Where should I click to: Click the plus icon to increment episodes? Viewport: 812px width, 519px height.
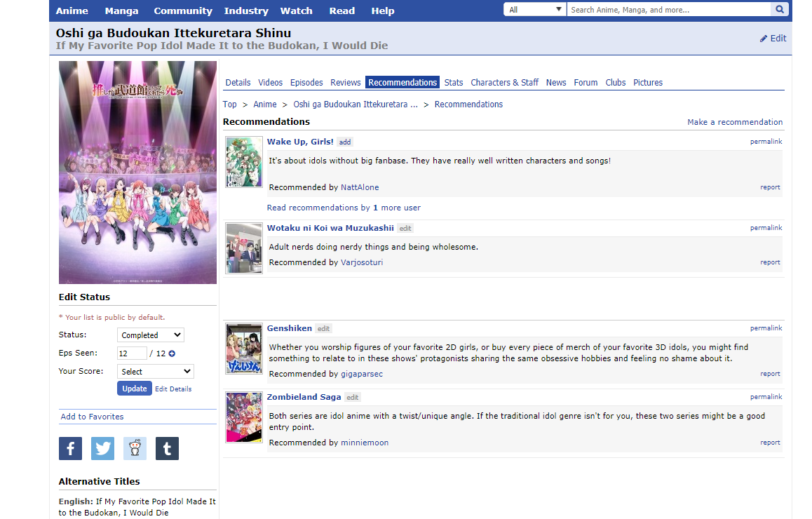pyautogui.click(x=172, y=353)
